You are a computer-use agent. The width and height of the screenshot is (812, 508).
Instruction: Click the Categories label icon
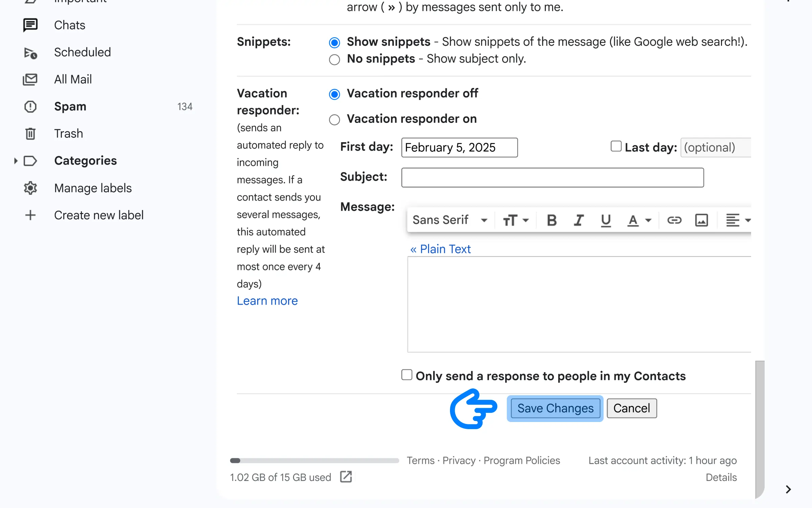[x=30, y=161]
